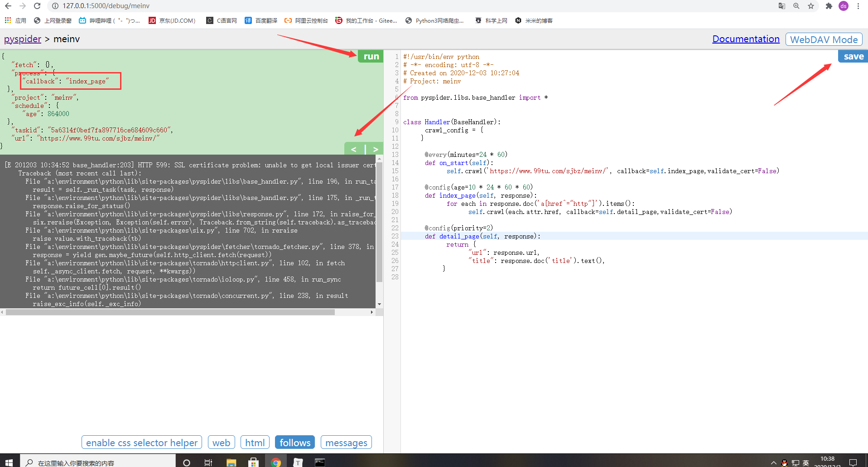Switch to the web tab
The image size is (868, 467).
[221, 443]
